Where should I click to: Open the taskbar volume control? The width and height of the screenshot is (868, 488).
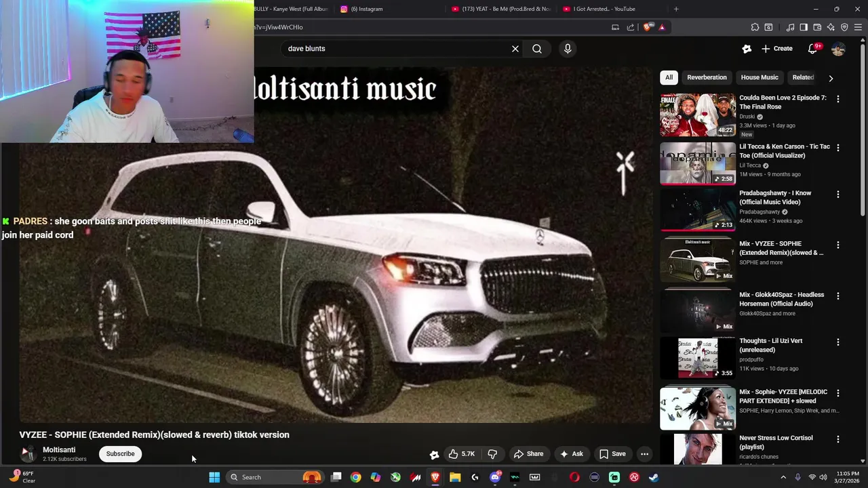click(x=823, y=477)
